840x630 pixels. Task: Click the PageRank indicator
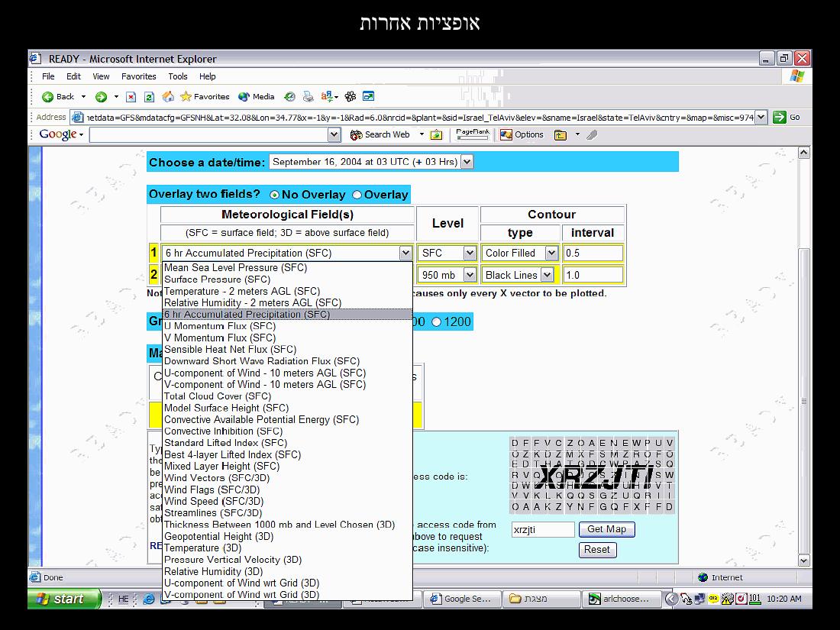[472, 134]
